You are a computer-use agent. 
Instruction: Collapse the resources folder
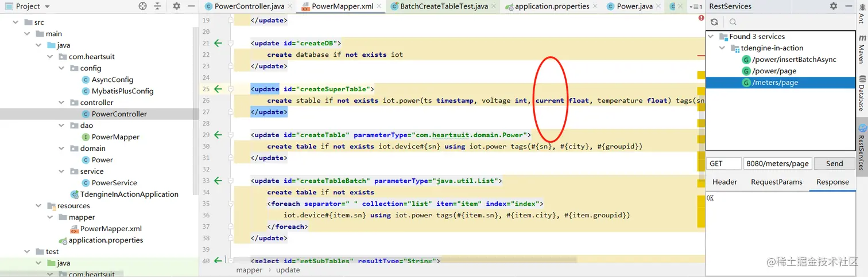[38, 206]
